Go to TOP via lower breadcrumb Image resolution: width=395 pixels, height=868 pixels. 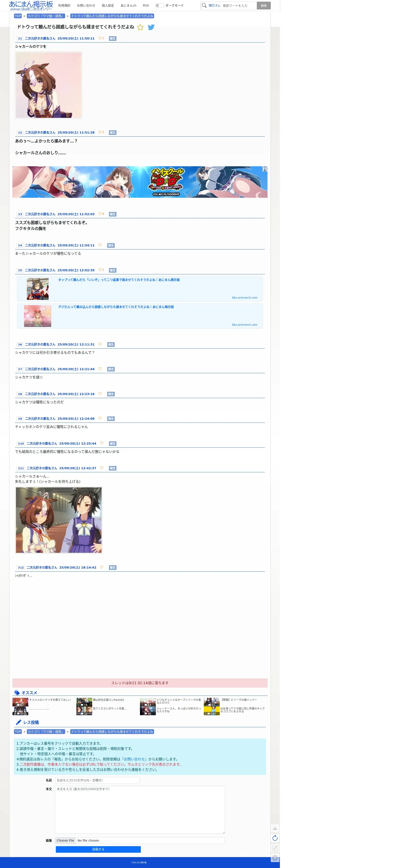tap(18, 732)
